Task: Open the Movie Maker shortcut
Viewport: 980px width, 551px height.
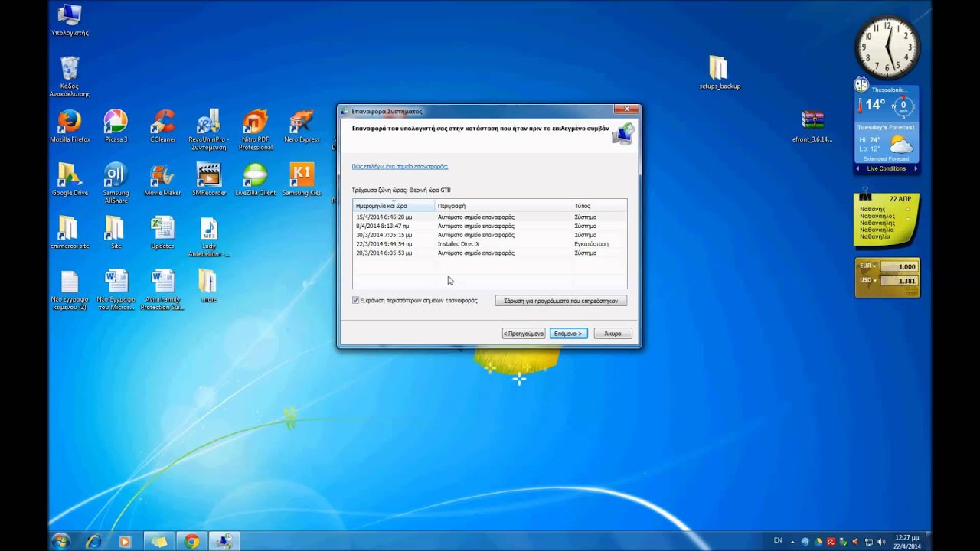Action: [x=162, y=180]
